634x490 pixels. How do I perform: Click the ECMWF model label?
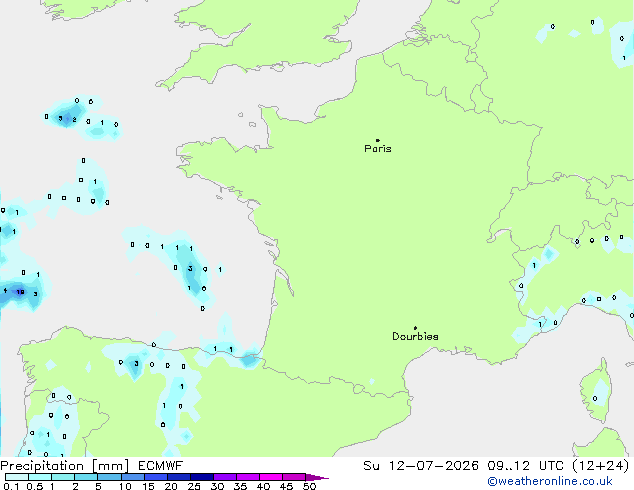161,466
